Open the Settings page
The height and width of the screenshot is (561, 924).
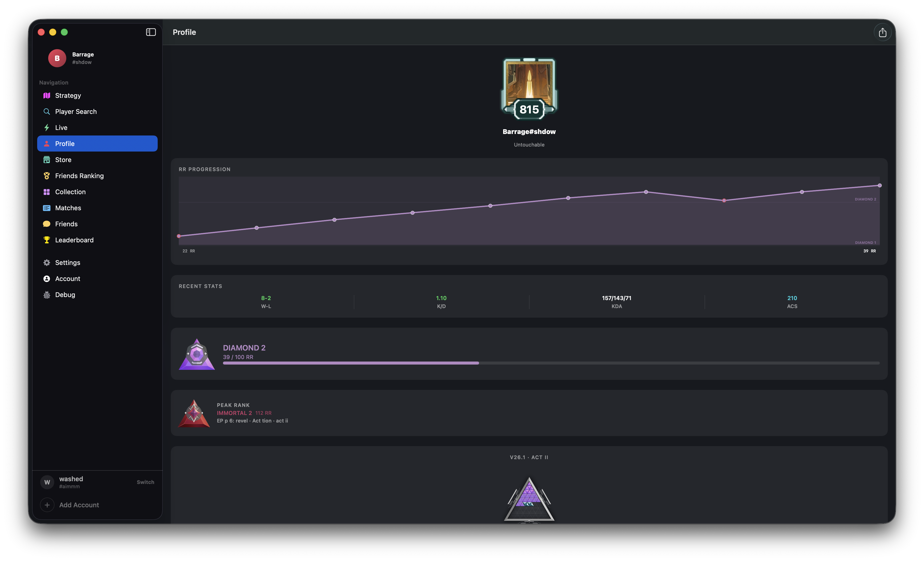tap(68, 262)
